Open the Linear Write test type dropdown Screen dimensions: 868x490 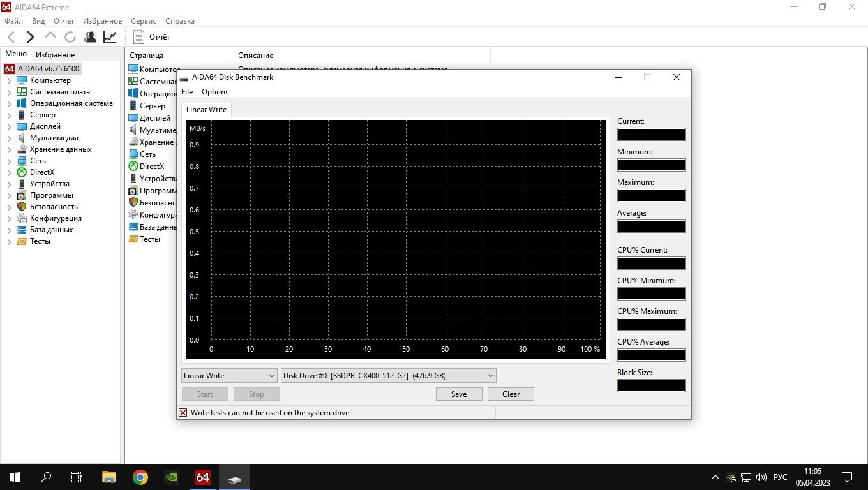pos(229,376)
